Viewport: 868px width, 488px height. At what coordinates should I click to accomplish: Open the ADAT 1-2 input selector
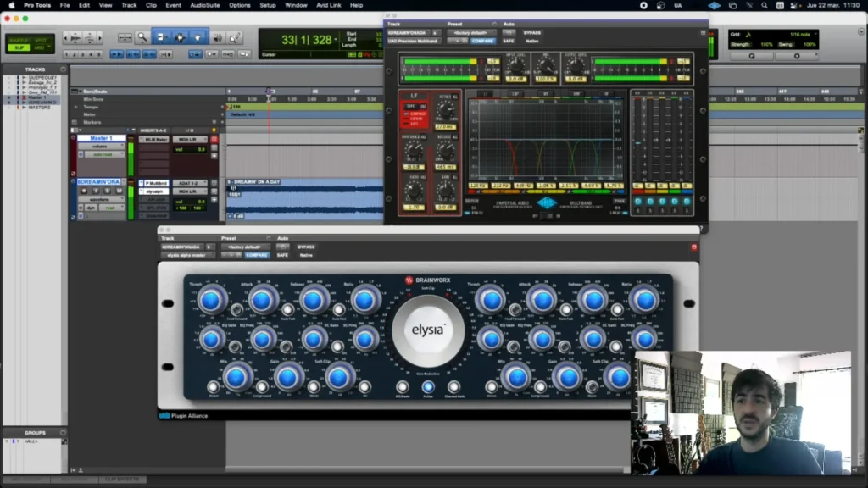(x=189, y=183)
